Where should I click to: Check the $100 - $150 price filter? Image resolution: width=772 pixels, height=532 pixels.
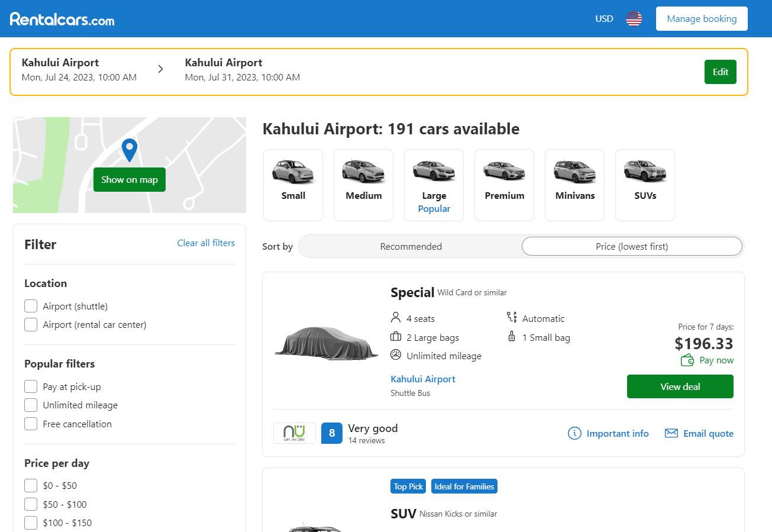click(x=31, y=523)
